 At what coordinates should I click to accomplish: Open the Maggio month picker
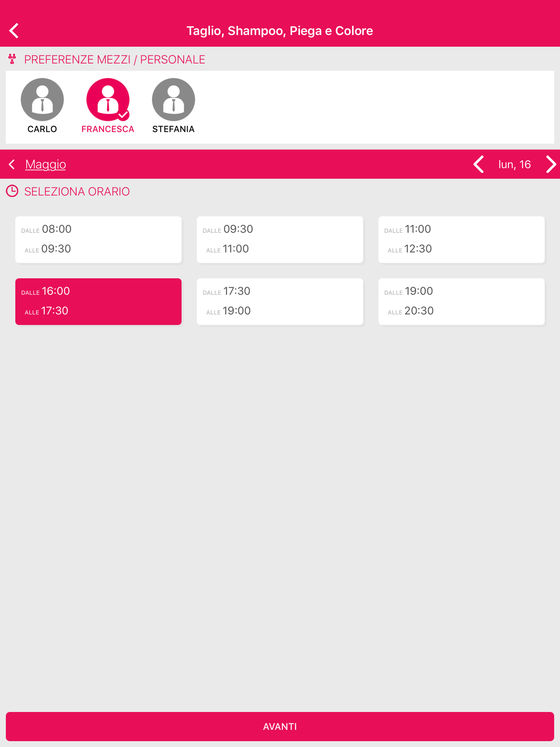46,164
